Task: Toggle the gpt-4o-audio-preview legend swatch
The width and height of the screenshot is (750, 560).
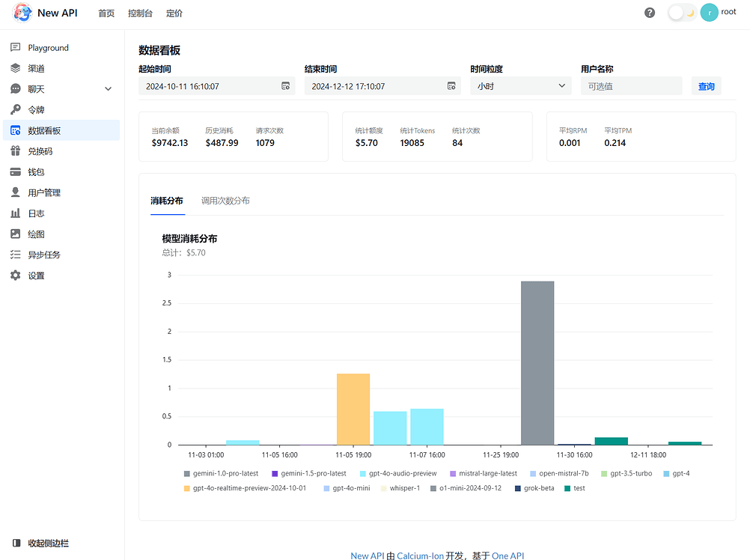Action: pyautogui.click(x=362, y=473)
